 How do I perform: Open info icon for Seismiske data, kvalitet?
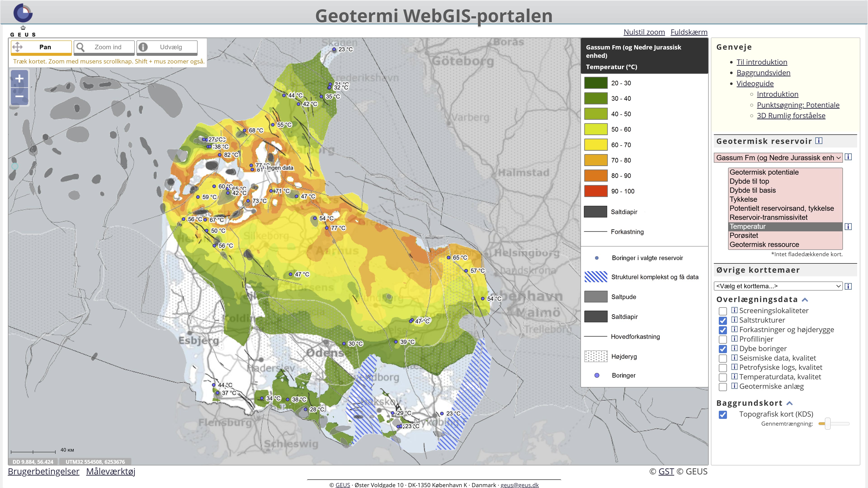tap(734, 358)
